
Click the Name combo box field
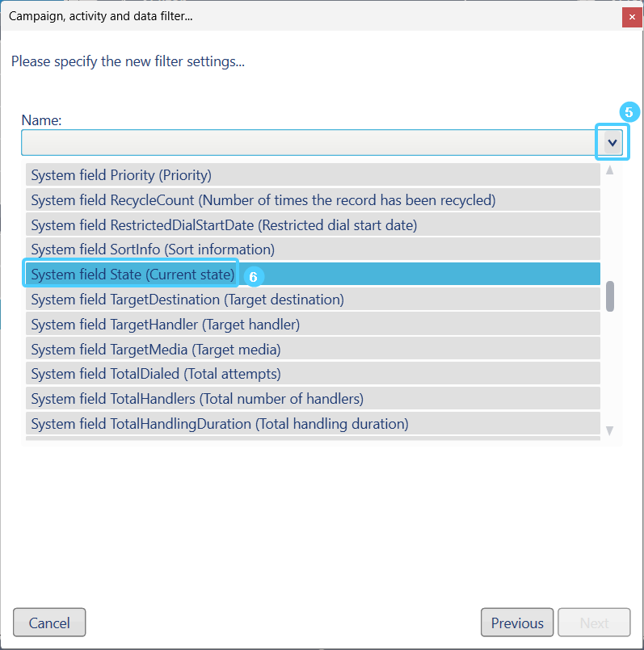click(x=307, y=143)
